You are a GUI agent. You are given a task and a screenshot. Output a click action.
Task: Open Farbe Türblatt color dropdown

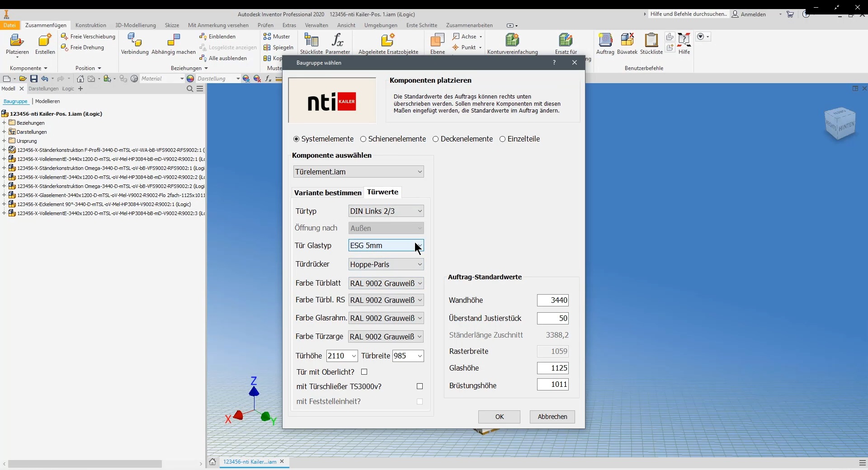click(x=386, y=283)
